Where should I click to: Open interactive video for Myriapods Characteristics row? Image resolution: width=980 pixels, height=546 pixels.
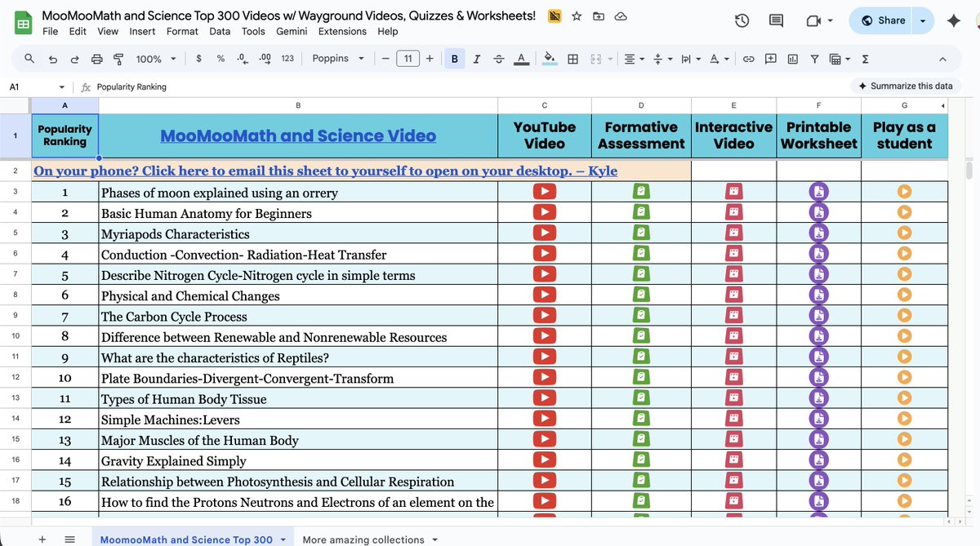pos(733,233)
